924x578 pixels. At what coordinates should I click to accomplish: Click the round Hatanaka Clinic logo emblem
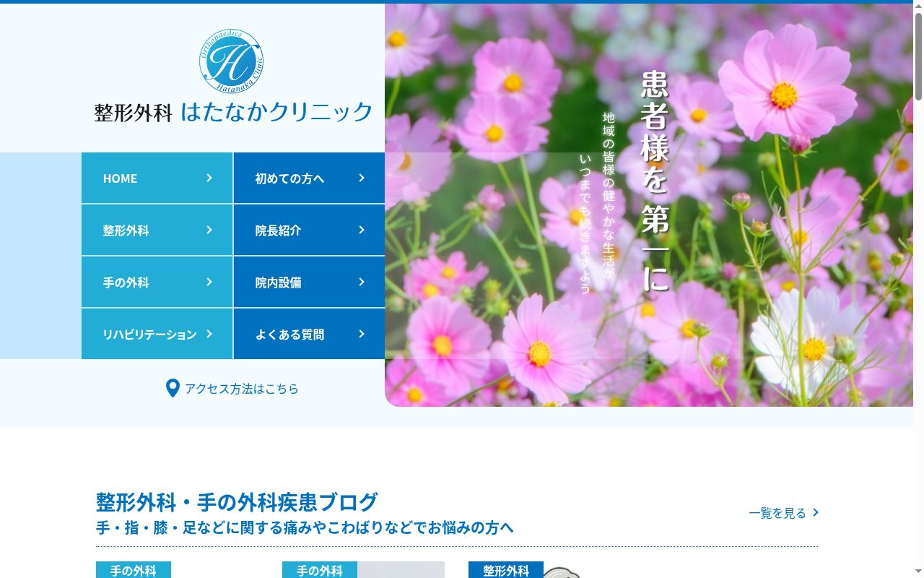231,61
